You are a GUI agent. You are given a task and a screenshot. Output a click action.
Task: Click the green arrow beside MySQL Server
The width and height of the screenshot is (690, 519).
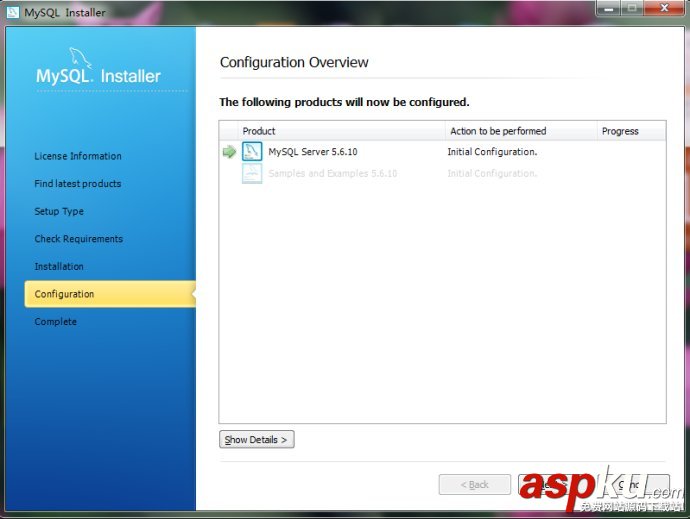pos(229,152)
